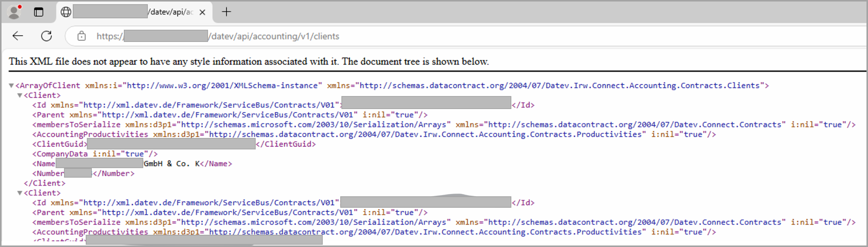Collapse the ArrayOfClient root node
This screenshot has width=868, height=247.
pos(11,86)
